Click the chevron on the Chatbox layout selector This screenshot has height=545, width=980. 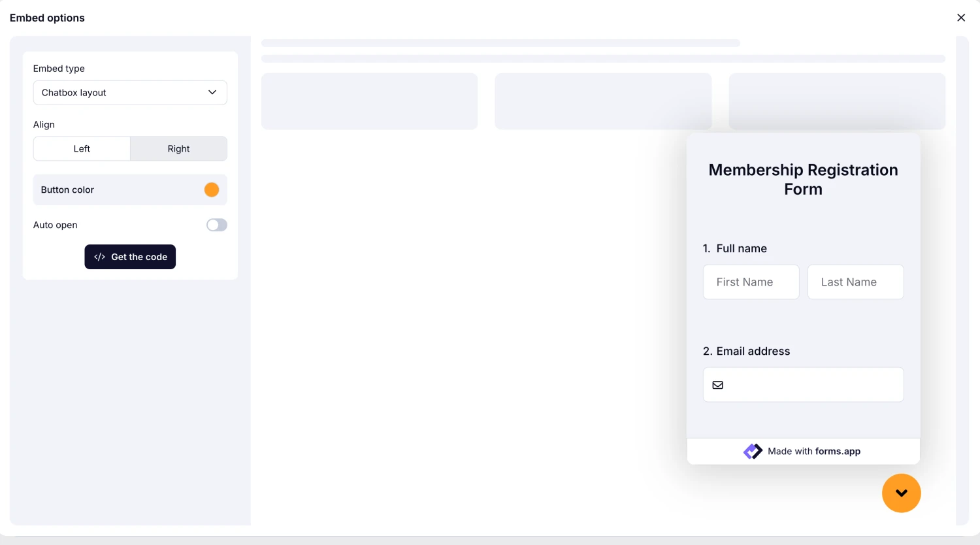point(212,92)
